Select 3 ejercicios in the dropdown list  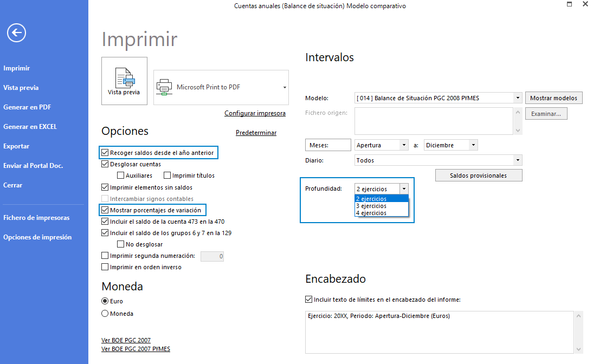point(382,206)
